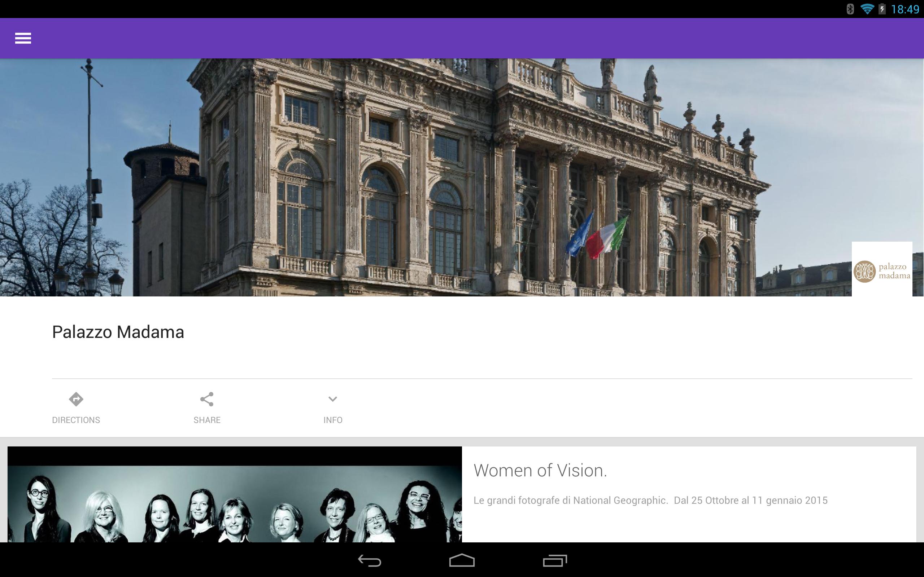Image resolution: width=924 pixels, height=577 pixels.
Task: Tap the 18:49 clock in status bar
Action: pyautogui.click(x=905, y=9)
